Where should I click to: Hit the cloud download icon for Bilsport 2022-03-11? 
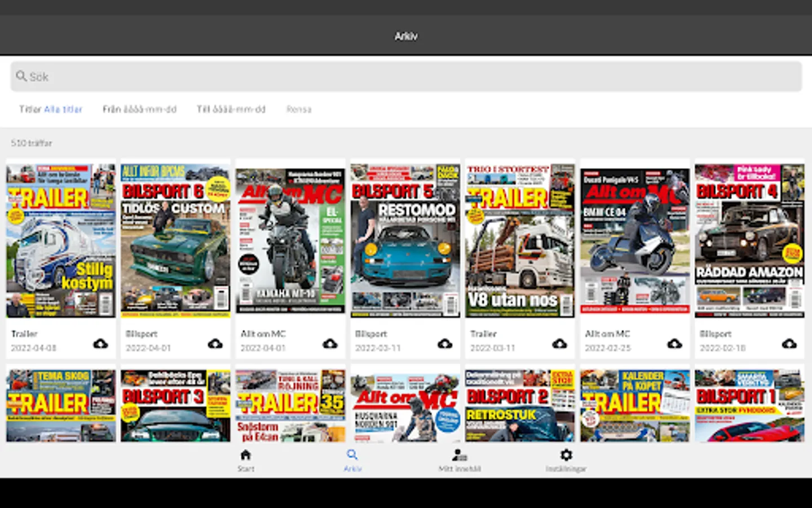[x=445, y=344]
